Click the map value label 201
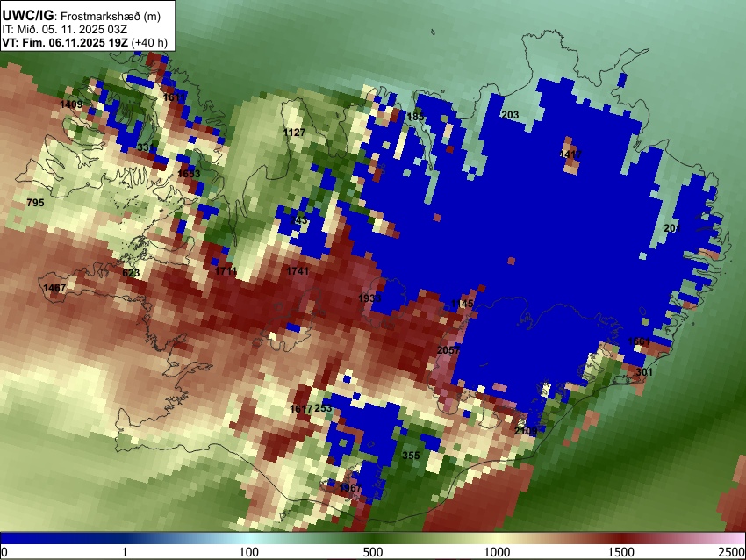The height and width of the screenshot is (560, 746). pos(671,228)
